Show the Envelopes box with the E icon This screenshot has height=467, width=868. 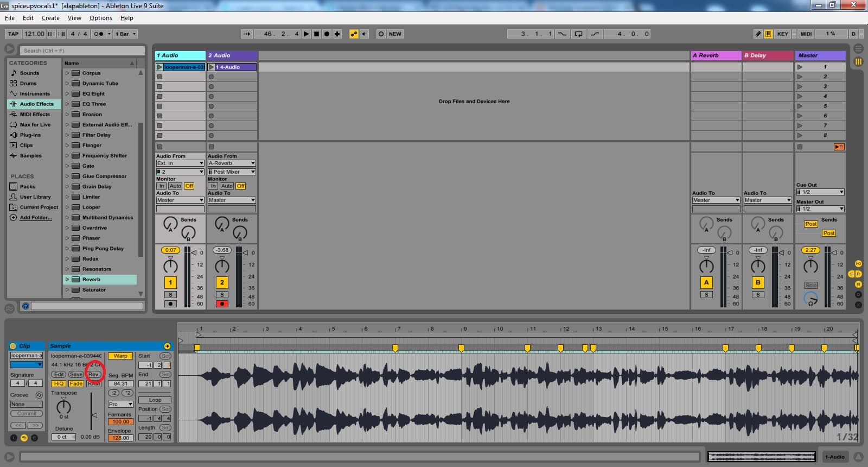point(34,438)
